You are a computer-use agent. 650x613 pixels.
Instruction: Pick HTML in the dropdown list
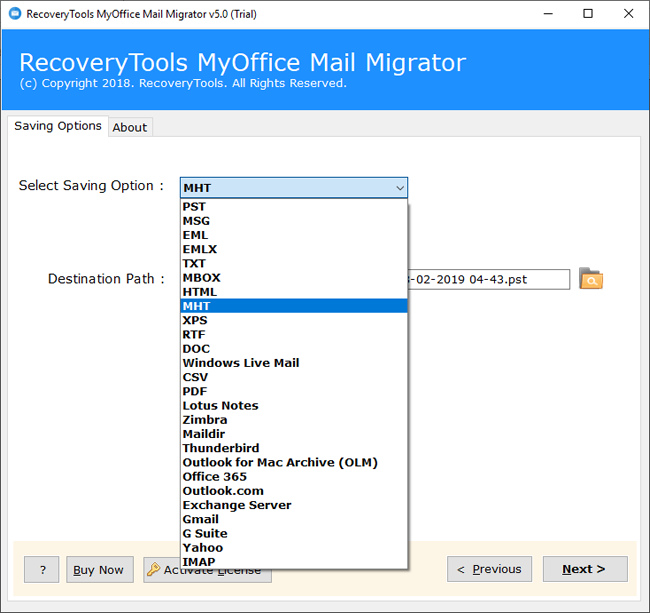point(294,292)
